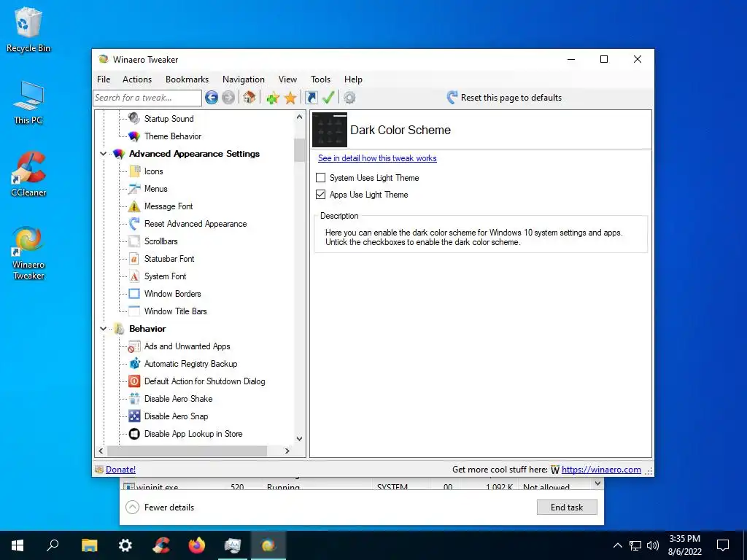Open bookmarks via gold star icon

290,98
